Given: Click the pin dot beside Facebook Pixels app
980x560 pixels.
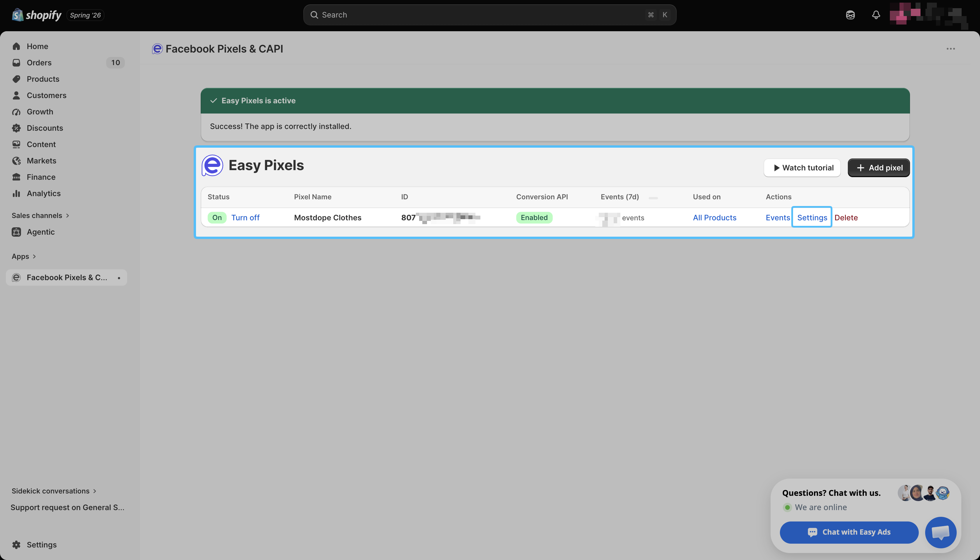Looking at the screenshot, I should tap(119, 278).
